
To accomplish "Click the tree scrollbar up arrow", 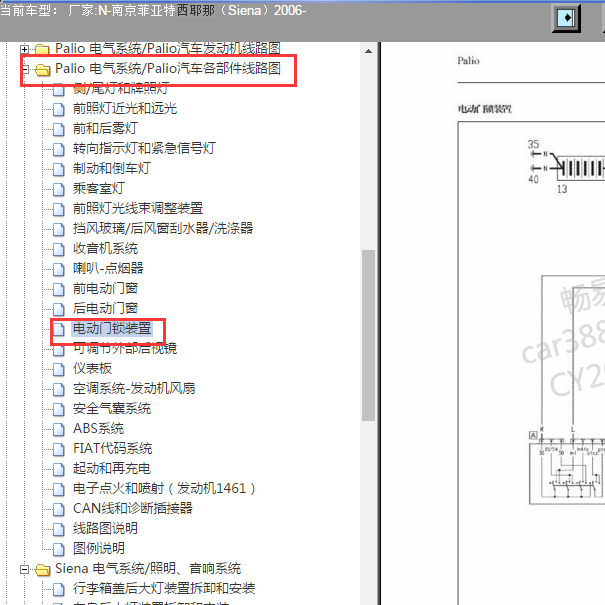I will pyautogui.click(x=368, y=51).
